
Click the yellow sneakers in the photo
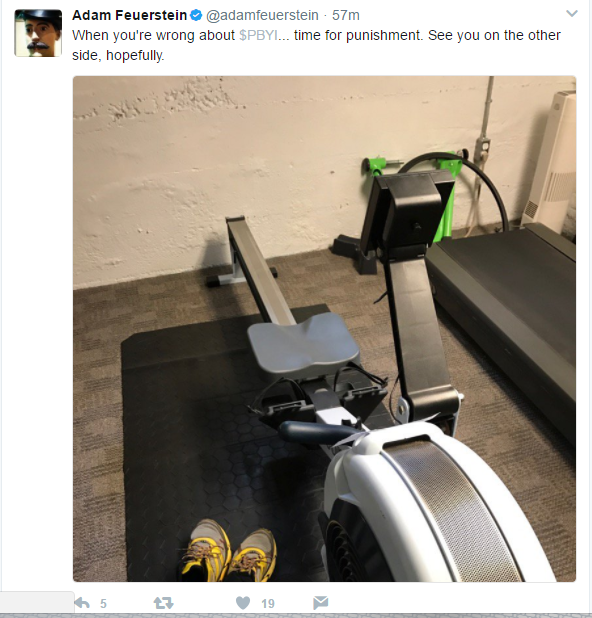[x=229, y=550]
